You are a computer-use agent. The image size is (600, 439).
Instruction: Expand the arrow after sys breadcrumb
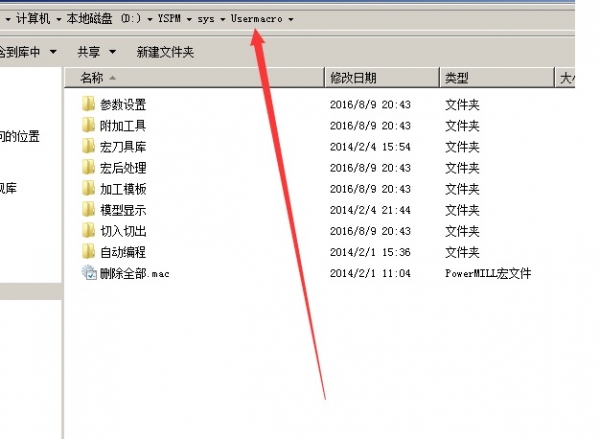[x=223, y=19]
